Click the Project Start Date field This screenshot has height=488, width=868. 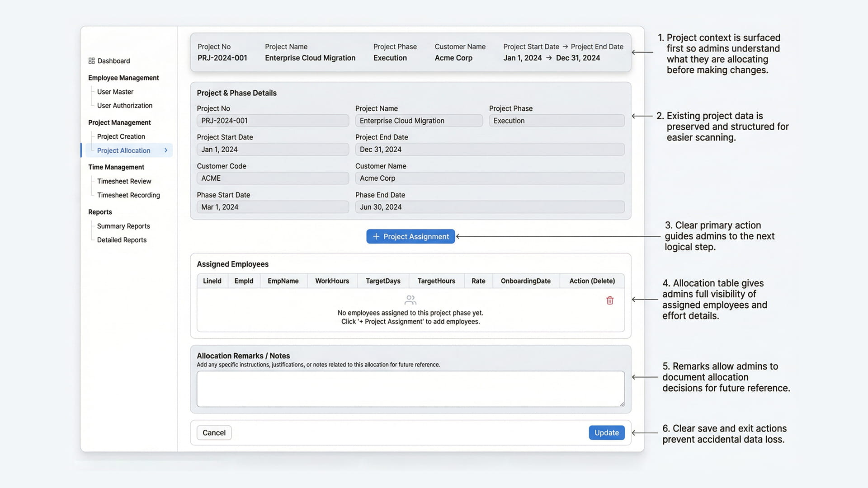click(x=273, y=150)
